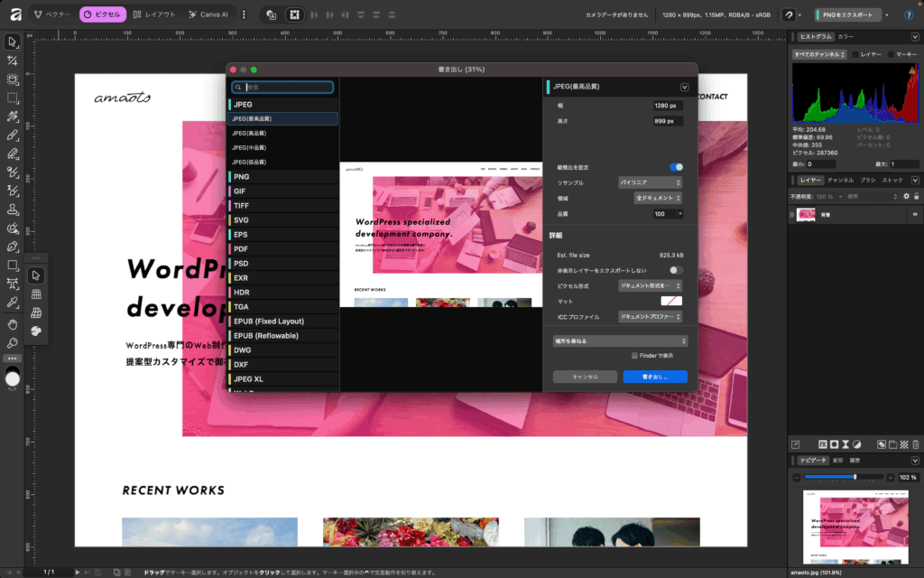Enable 非表示レイヤーをエクスポートしない toggle

(x=676, y=270)
